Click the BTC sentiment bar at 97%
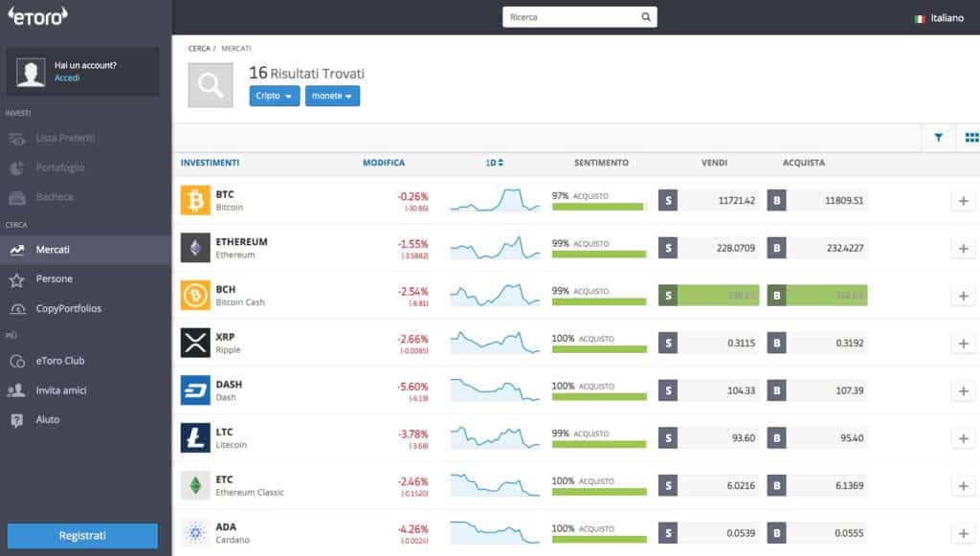 coord(598,207)
